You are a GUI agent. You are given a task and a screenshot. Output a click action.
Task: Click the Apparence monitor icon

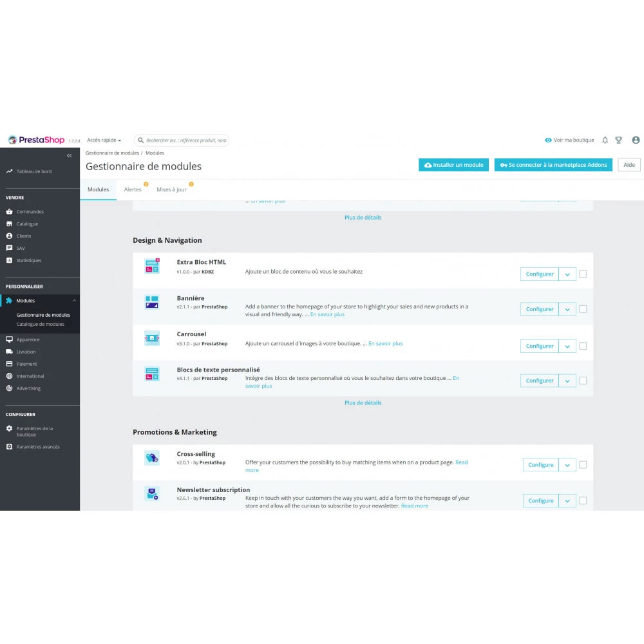click(10, 339)
